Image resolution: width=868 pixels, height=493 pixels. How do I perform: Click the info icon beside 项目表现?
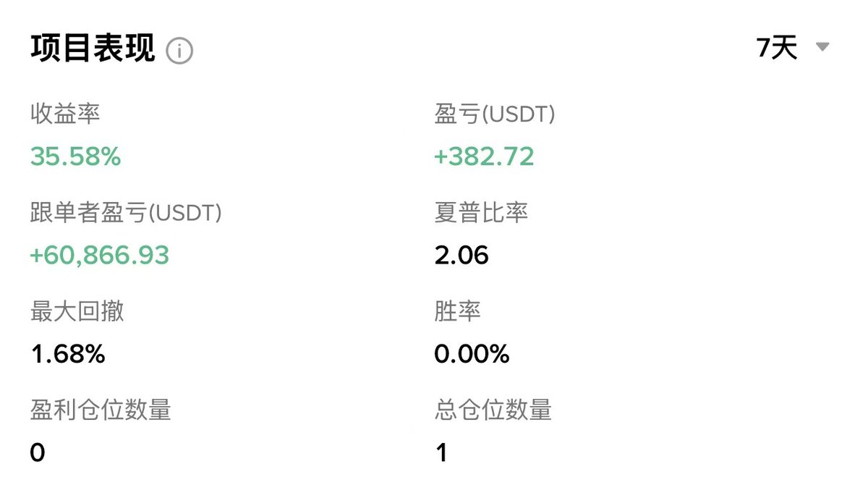coord(179,51)
